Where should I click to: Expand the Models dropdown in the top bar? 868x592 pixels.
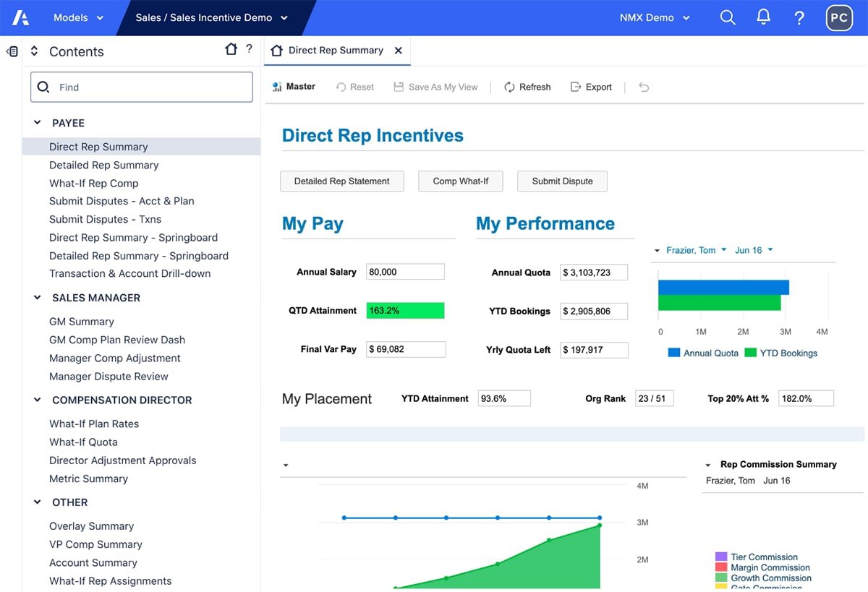click(x=79, y=17)
